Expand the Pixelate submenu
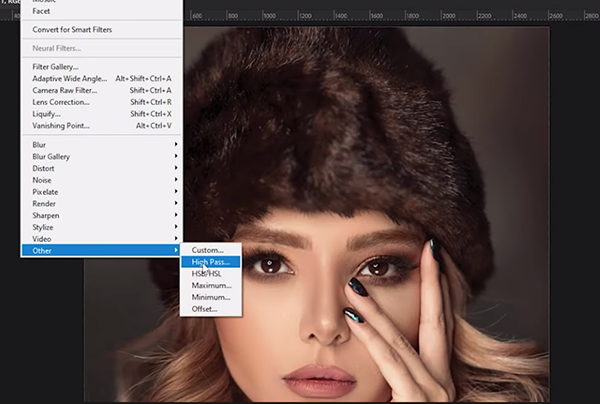Screen dimensions: 600x404 (101, 192)
